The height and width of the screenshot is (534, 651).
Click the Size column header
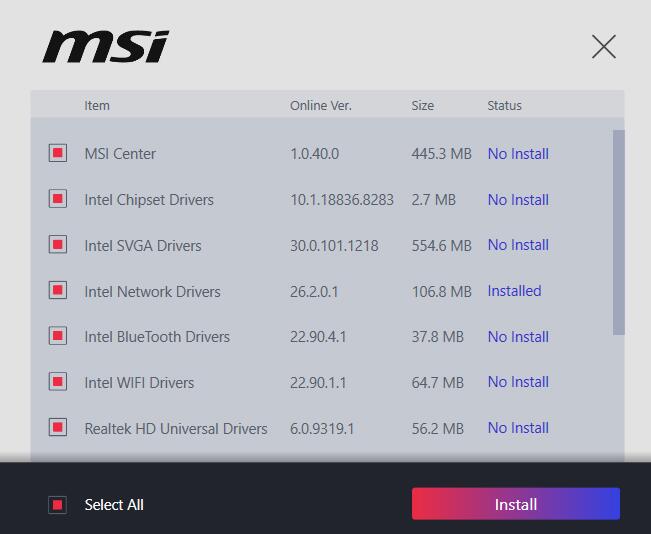coord(422,105)
